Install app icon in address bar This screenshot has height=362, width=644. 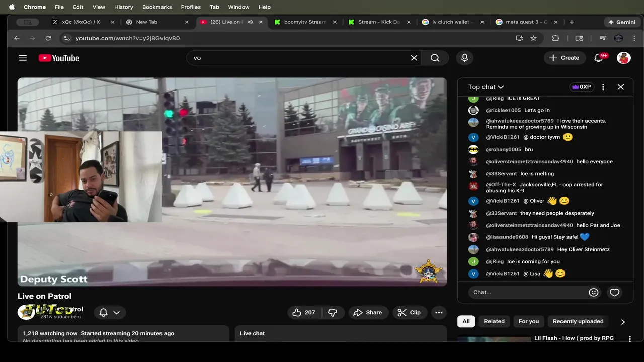[520, 38]
